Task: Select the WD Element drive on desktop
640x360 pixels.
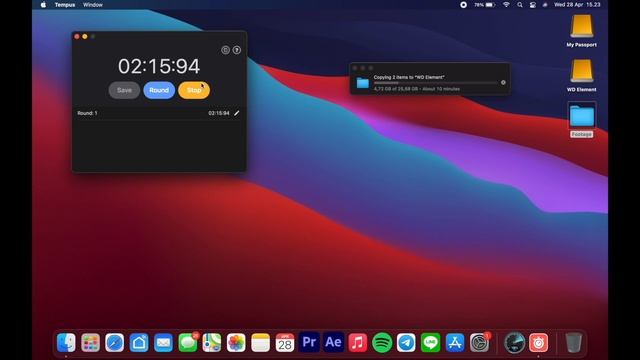Action: (582, 76)
